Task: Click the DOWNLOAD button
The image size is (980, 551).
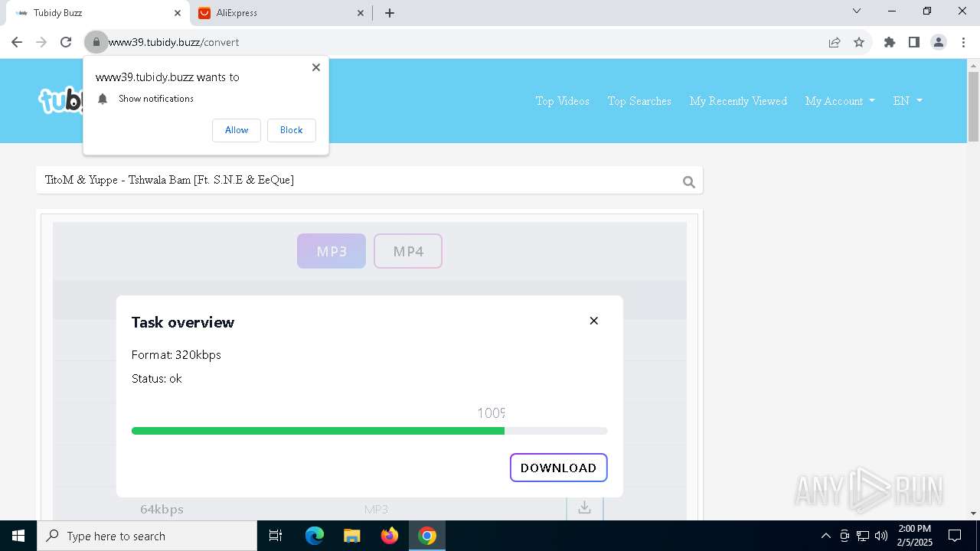Action: tap(559, 468)
